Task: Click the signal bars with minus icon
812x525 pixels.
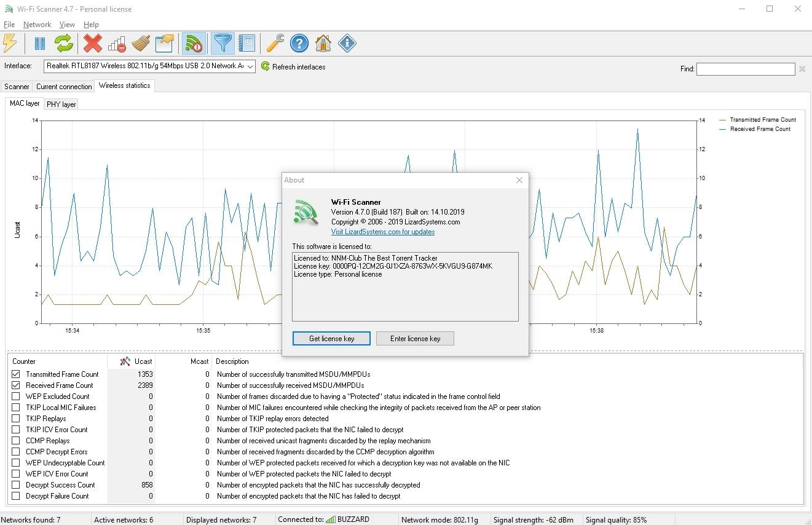Action: [x=117, y=43]
